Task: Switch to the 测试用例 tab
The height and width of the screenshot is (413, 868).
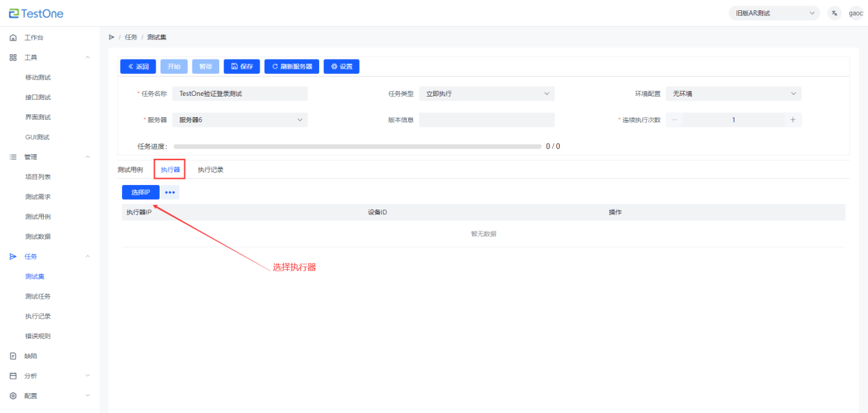Action: [130, 170]
